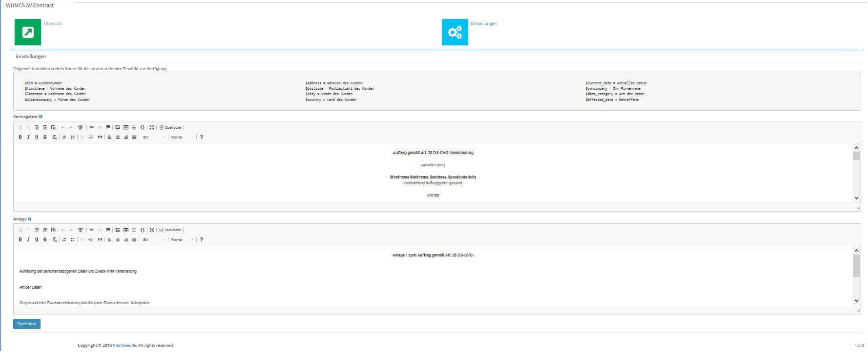Insert anchor flag in Vertragstext editor

(x=108, y=128)
